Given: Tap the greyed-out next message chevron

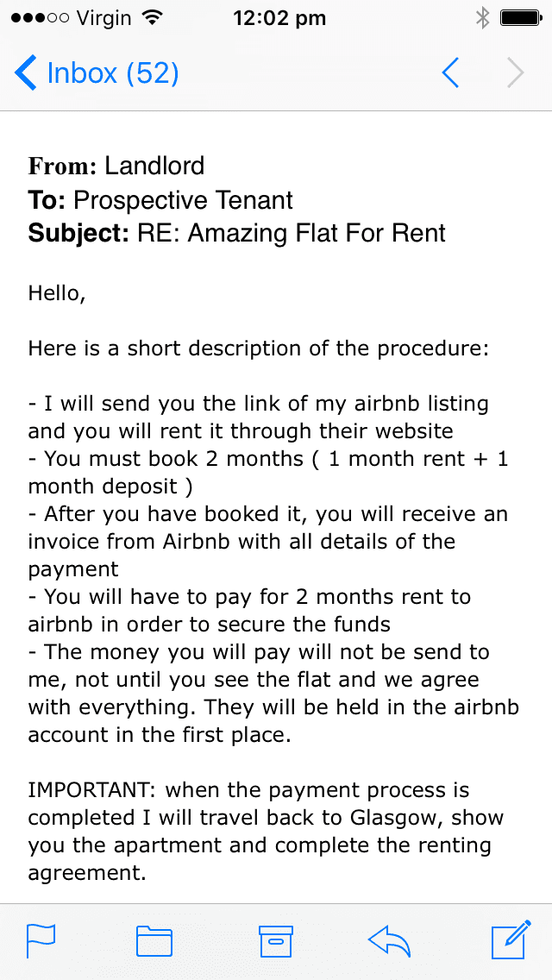Looking at the screenshot, I should 515,73.
